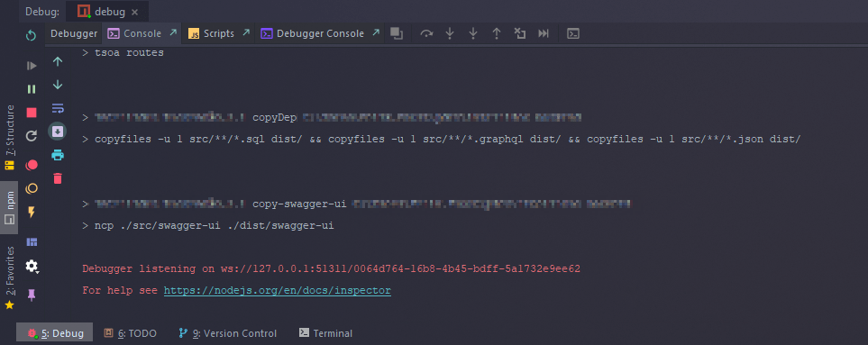The height and width of the screenshot is (345, 868).
Task: Click the print console icon
Action: (58, 155)
